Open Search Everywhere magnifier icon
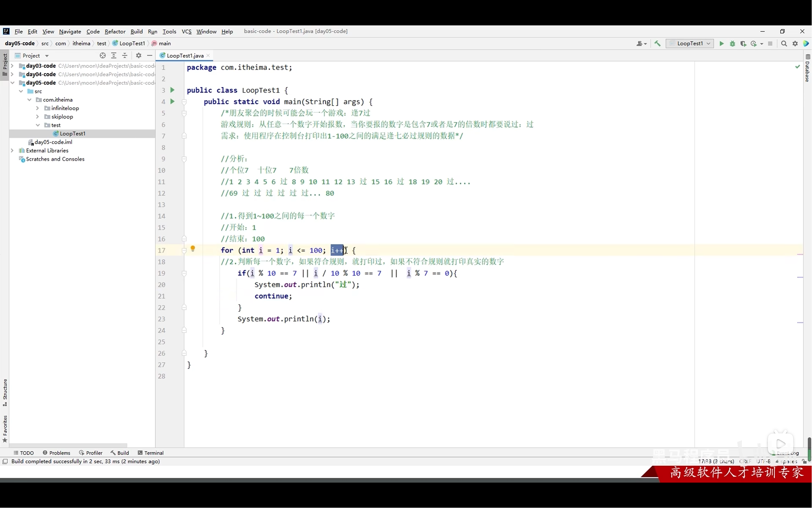The height and width of the screenshot is (508, 812). pos(784,44)
